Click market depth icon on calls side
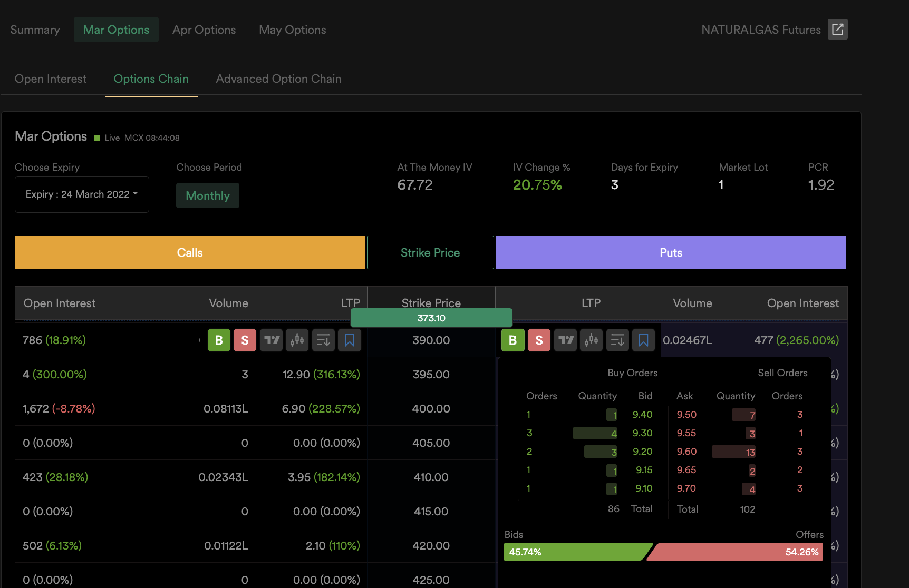This screenshot has width=909, height=588. pos(323,340)
